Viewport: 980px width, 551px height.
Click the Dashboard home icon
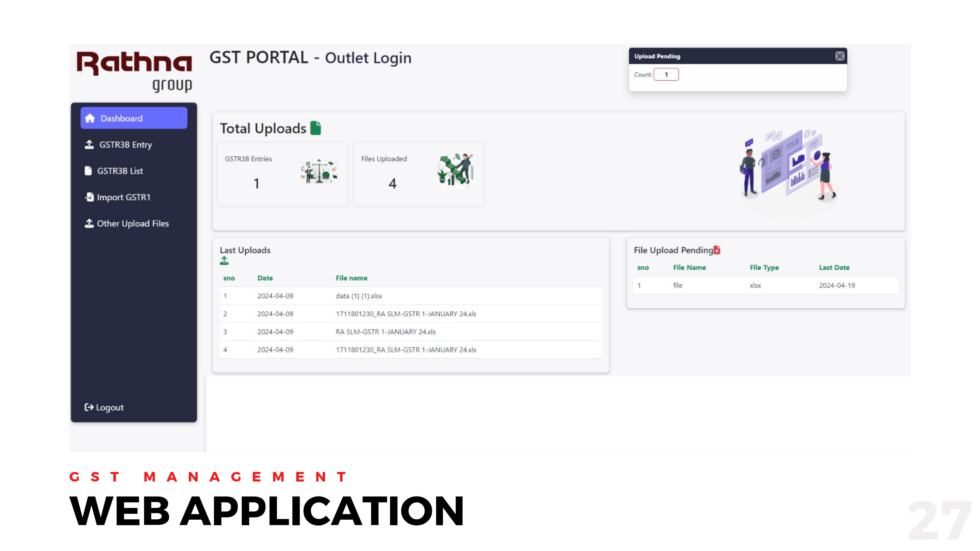pos(90,118)
